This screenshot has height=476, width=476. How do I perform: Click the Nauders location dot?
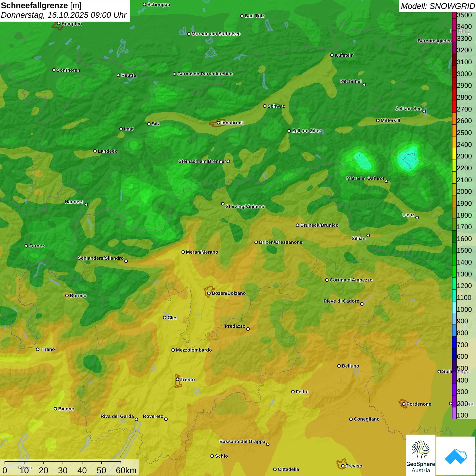pyautogui.click(x=86, y=205)
